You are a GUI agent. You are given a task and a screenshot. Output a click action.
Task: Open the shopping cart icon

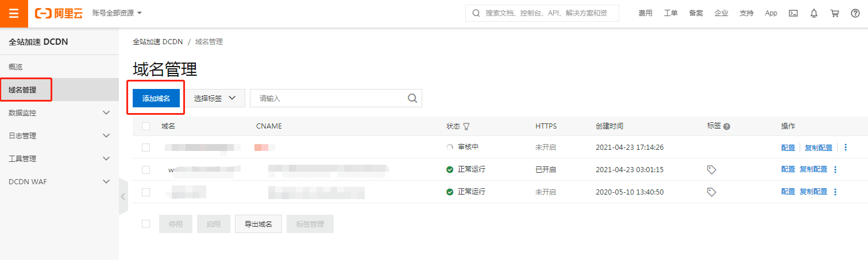click(835, 13)
